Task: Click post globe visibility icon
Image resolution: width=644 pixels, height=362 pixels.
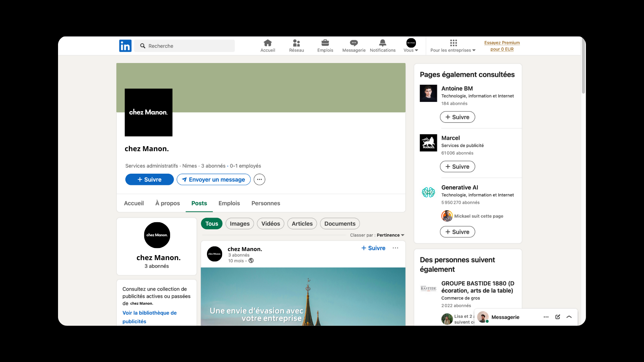Action: 251,261
